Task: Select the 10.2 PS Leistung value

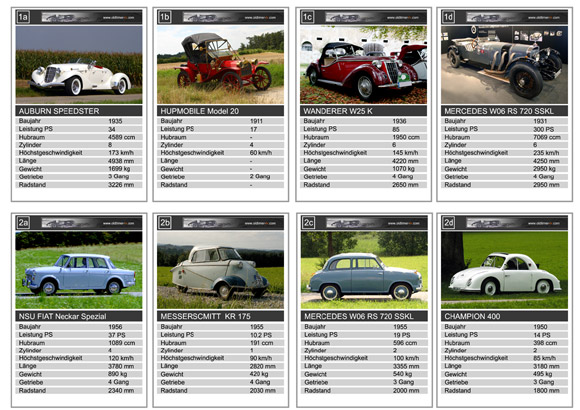Action: [260, 335]
